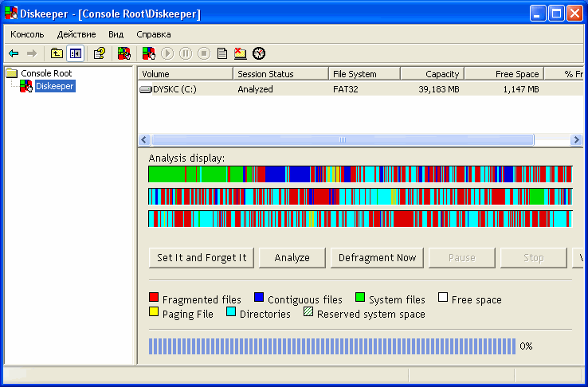Sort by the Volume column header

click(186, 74)
